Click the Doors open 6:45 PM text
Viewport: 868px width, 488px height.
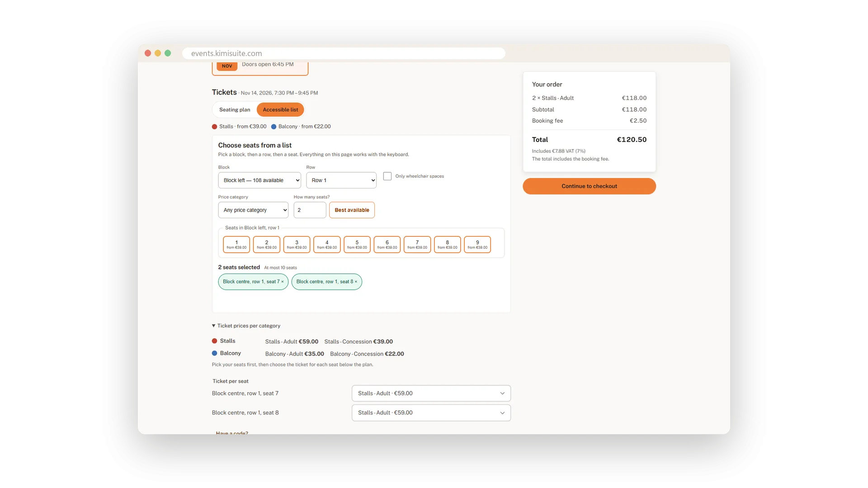pos(268,64)
